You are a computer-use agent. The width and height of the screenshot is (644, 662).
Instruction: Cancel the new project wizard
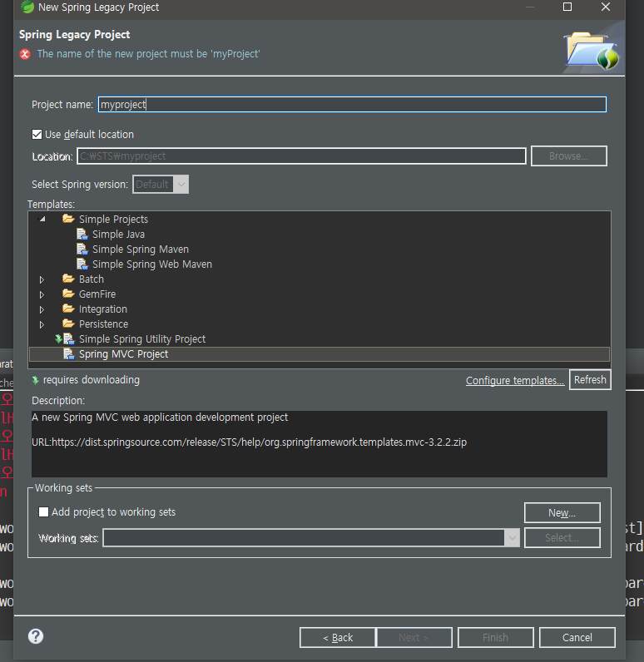pos(577,638)
